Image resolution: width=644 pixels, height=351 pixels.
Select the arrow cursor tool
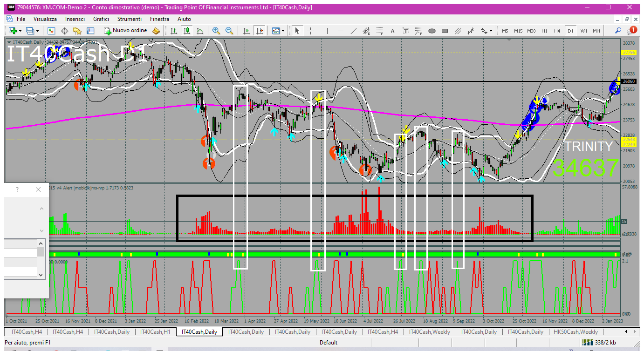click(x=297, y=31)
